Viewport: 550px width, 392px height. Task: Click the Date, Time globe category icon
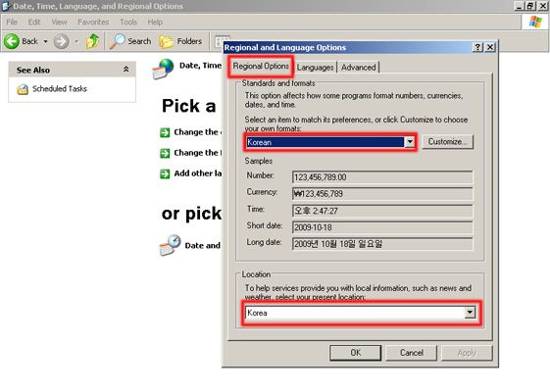click(163, 69)
